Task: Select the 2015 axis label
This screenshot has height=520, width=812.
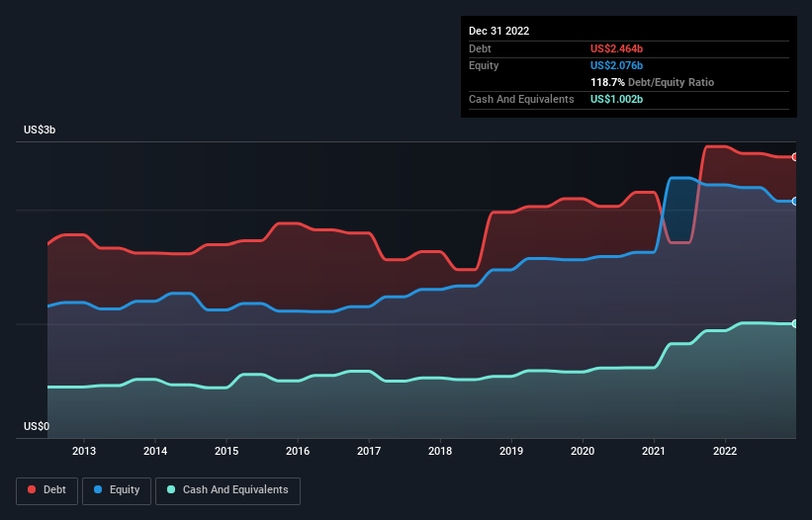Action: point(226,451)
